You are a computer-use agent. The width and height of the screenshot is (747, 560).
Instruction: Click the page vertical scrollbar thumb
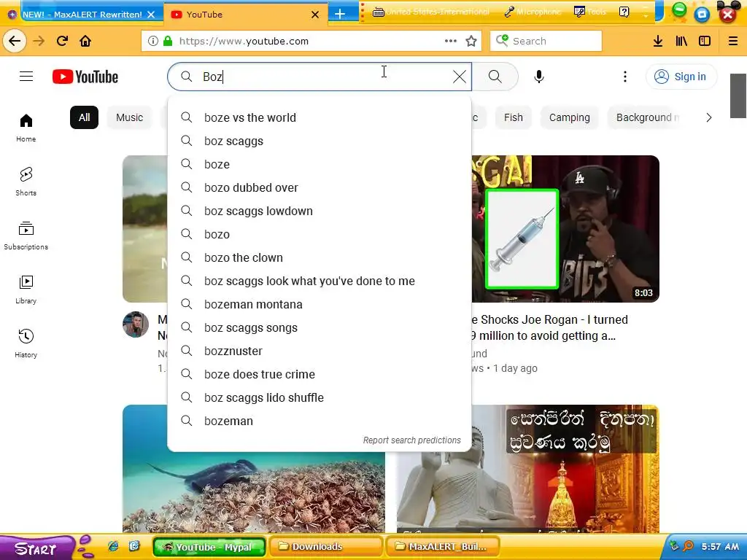(x=738, y=96)
